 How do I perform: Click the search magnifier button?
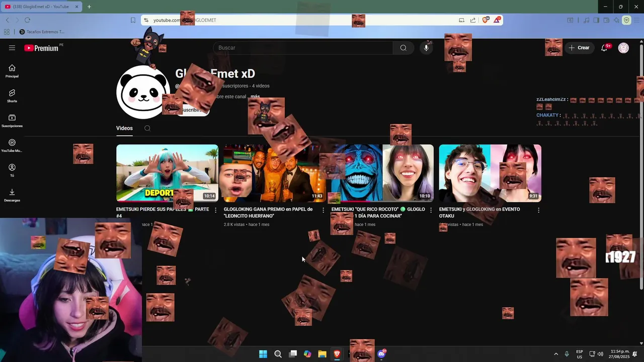(x=403, y=48)
